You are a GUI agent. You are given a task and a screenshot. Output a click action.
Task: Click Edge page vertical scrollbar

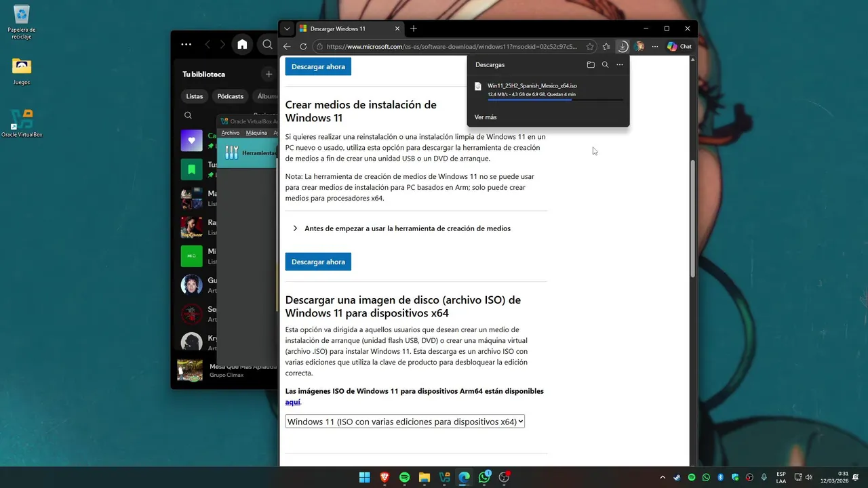(x=692, y=218)
